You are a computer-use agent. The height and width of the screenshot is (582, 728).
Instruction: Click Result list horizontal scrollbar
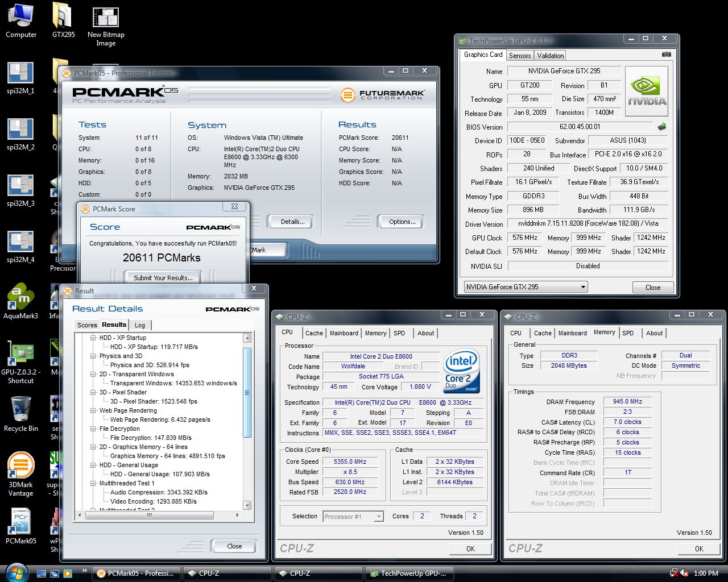(x=150, y=515)
